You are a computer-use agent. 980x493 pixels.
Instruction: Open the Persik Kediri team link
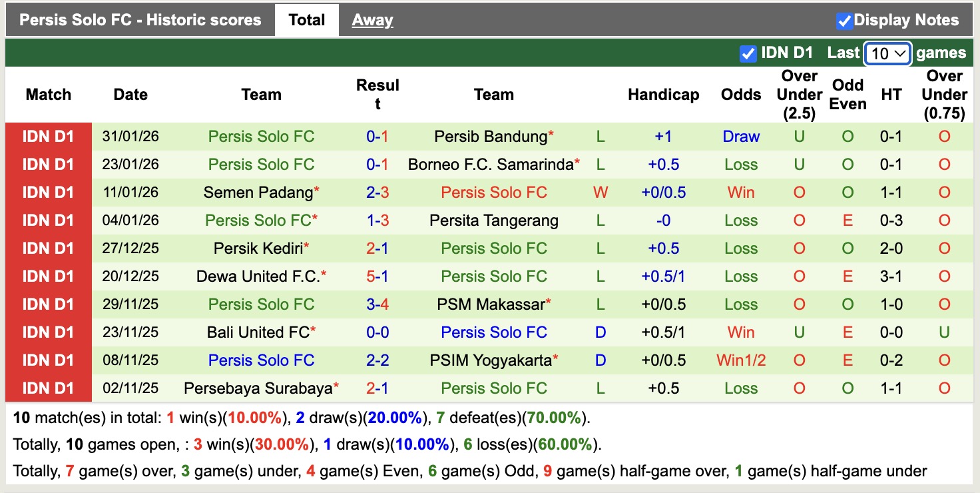(x=256, y=248)
